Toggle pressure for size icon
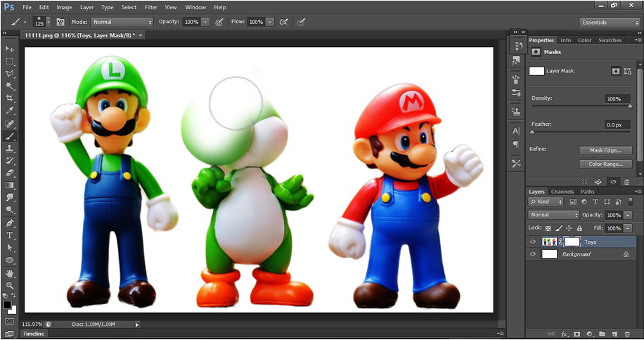Image resolution: width=644 pixels, height=340 pixels. (x=301, y=22)
